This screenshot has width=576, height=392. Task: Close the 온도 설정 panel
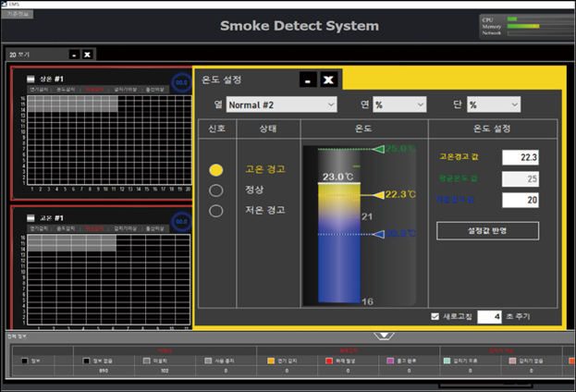coord(328,80)
